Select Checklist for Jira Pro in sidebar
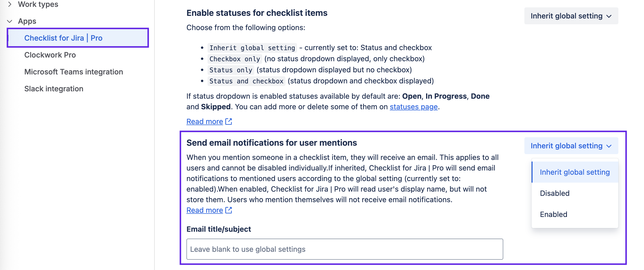This screenshot has width=644, height=270. (64, 38)
